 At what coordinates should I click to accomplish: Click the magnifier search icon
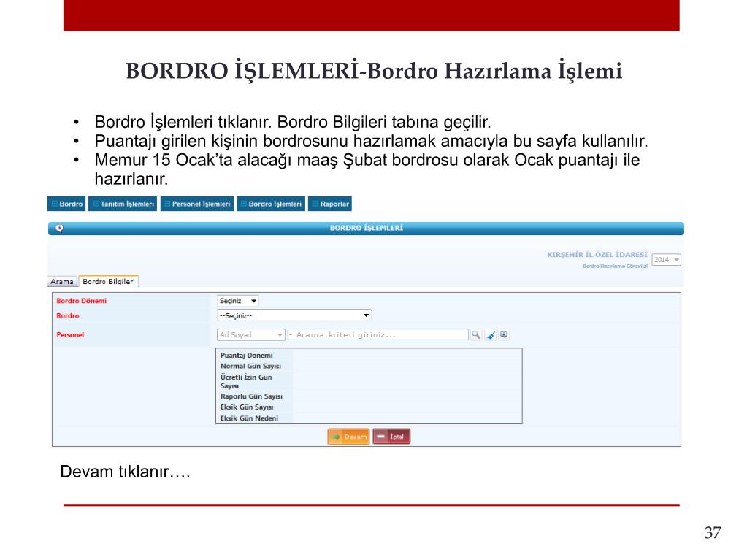click(x=476, y=335)
